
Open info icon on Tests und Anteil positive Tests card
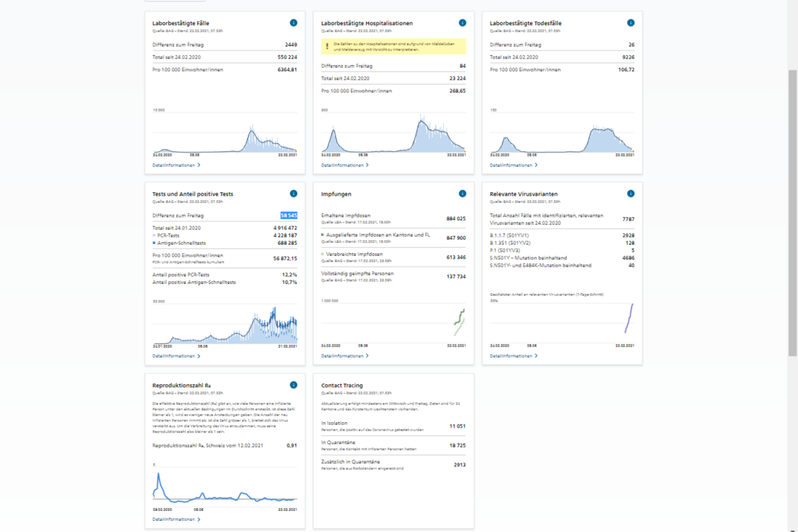[x=293, y=194]
